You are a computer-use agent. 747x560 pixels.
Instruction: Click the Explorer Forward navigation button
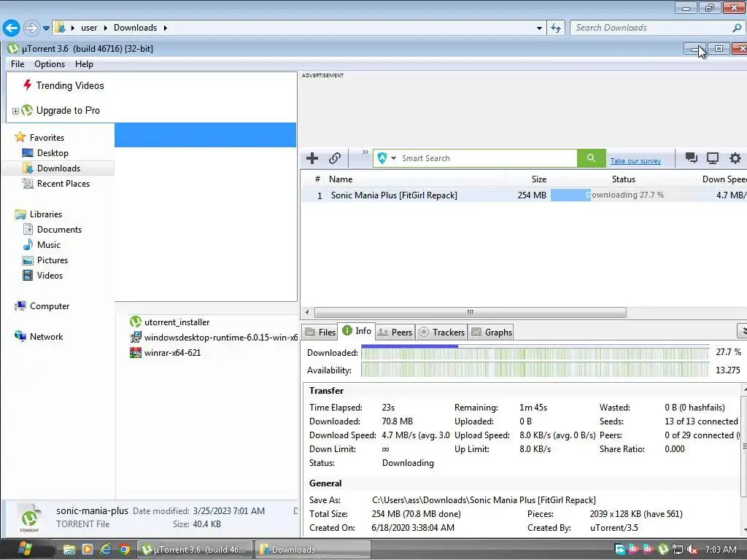click(31, 28)
